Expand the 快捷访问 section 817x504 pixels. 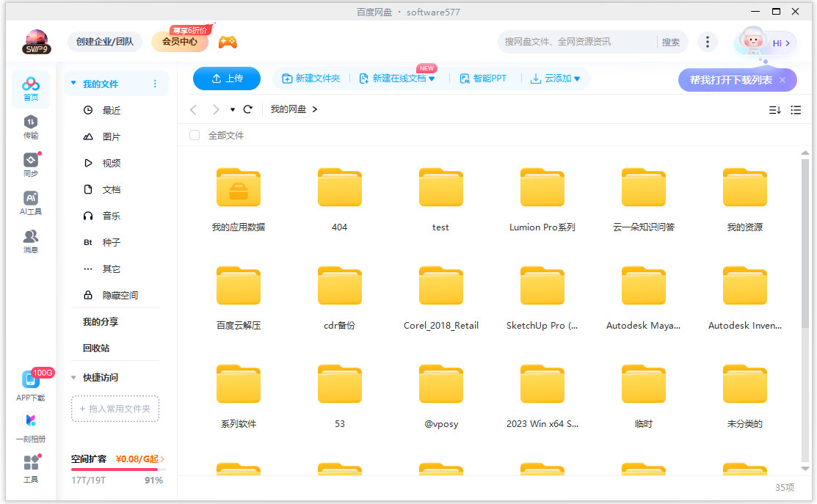(x=73, y=377)
